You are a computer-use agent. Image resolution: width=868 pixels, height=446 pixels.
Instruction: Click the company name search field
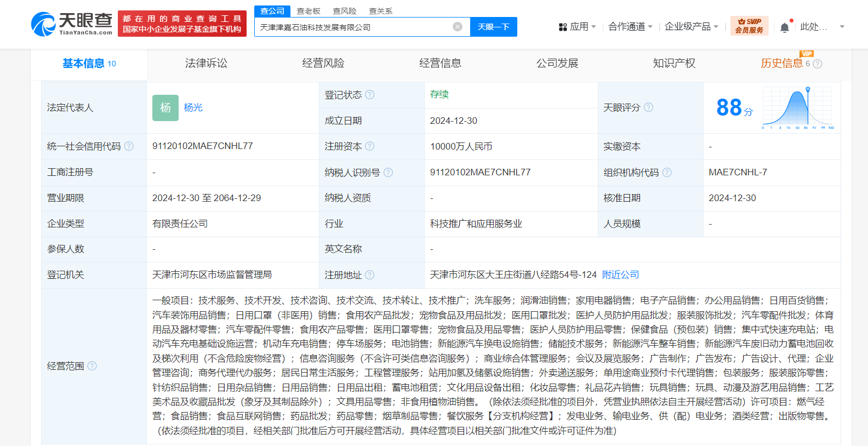(x=353, y=27)
